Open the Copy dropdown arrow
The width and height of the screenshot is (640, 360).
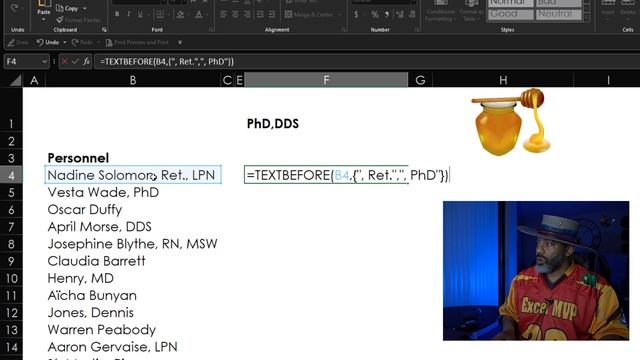click(x=85, y=8)
